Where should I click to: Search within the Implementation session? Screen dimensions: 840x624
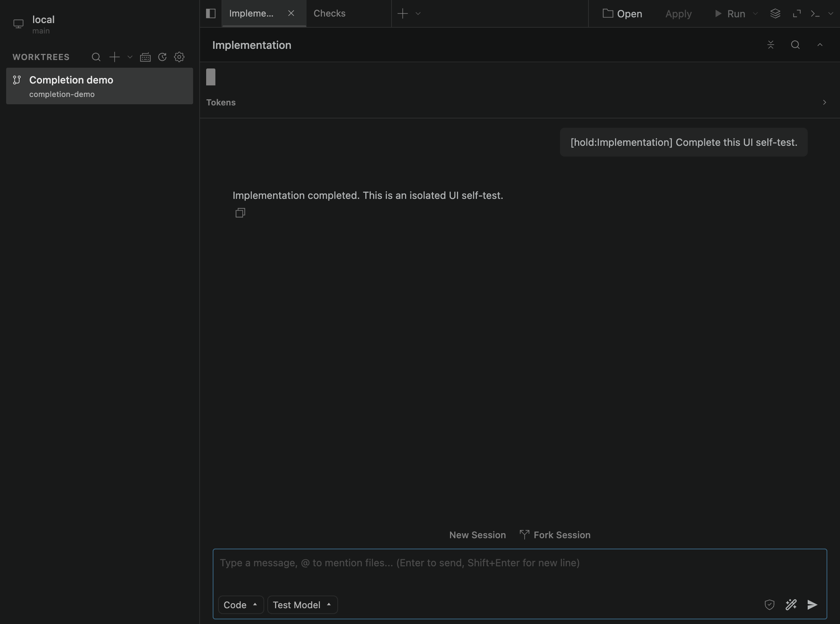point(795,45)
